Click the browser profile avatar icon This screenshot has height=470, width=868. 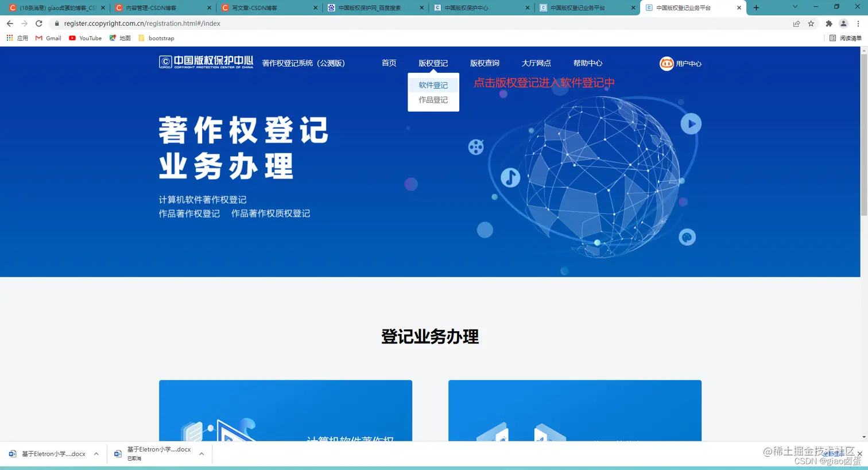coord(843,23)
